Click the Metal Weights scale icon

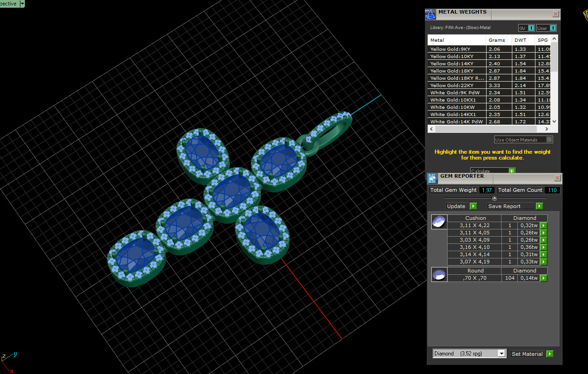[430, 14]
